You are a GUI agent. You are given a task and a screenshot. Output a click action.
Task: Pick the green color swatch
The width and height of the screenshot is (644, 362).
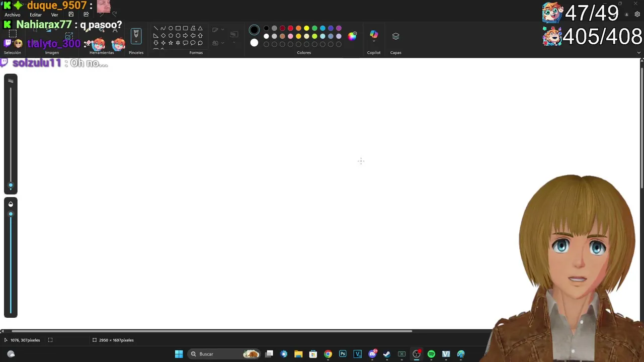click(314, 28)
